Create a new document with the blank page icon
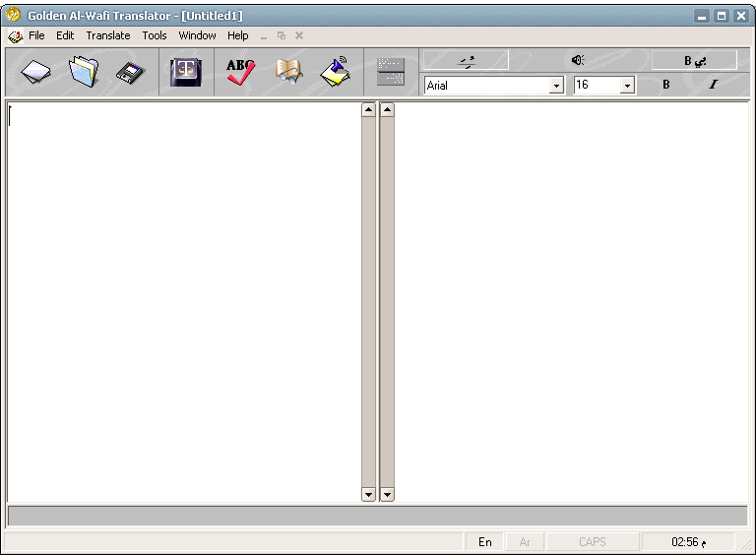The width and height of the screenshot is (756, 555). (35, 72)
